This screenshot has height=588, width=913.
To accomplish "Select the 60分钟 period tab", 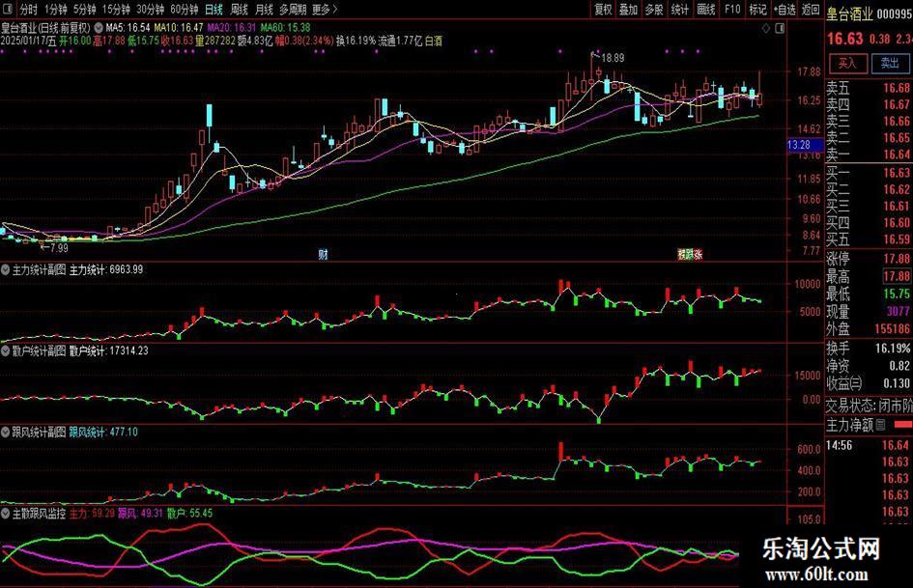I will pos(184,10).
